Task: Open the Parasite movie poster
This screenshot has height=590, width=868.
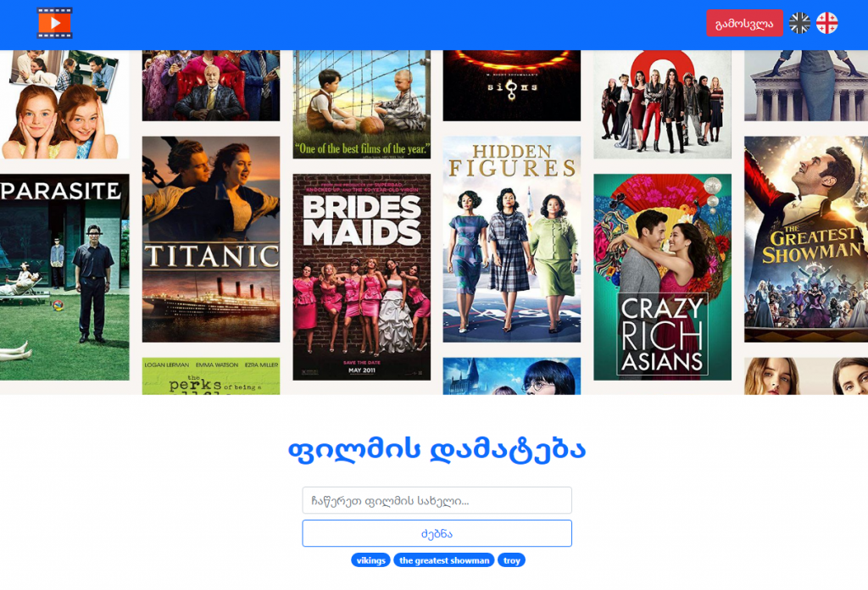Action: coord(64,276)
